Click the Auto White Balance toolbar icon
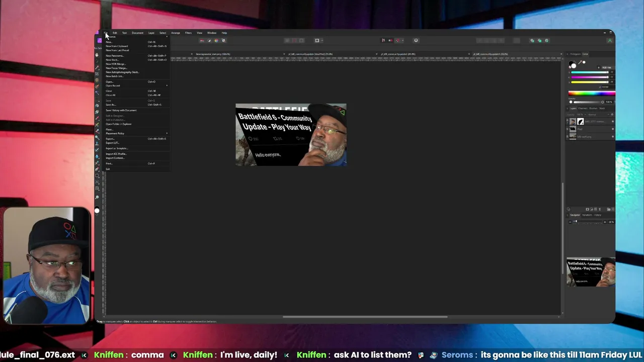The image size is (644, 362). pos(223,40)
